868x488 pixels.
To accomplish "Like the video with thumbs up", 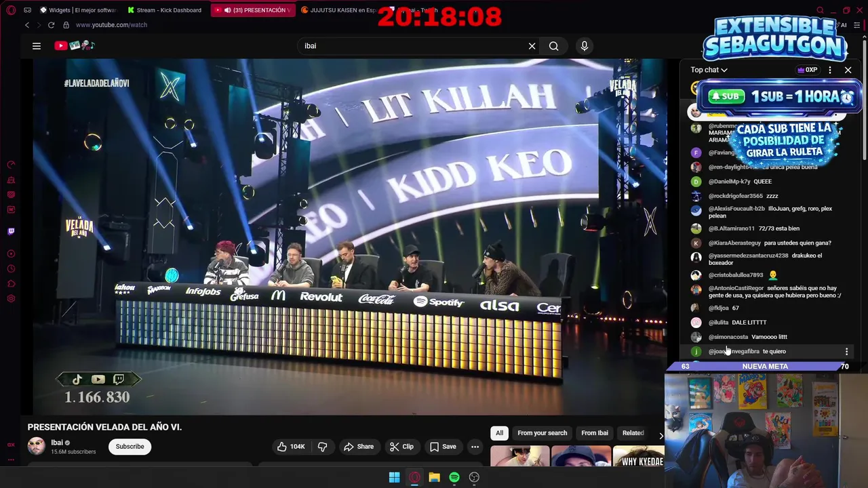I will [x=290, y=447].
